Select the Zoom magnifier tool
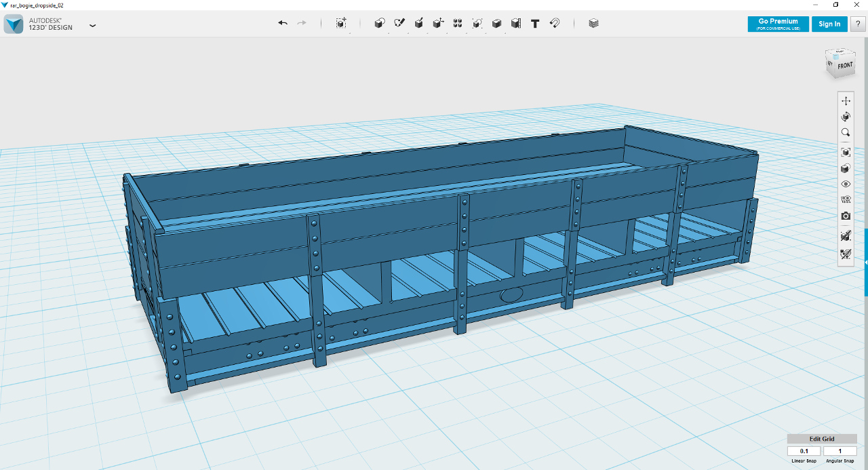Screen dimensions: 868x470 pos(846,133)
